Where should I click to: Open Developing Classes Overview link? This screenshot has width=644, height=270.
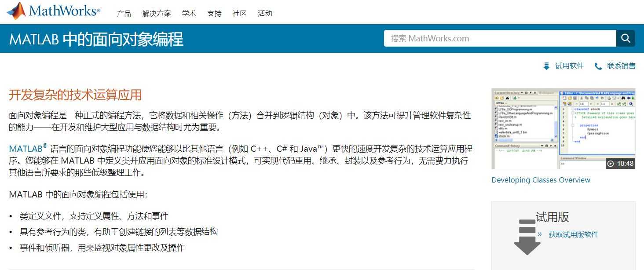pos(541,180)
